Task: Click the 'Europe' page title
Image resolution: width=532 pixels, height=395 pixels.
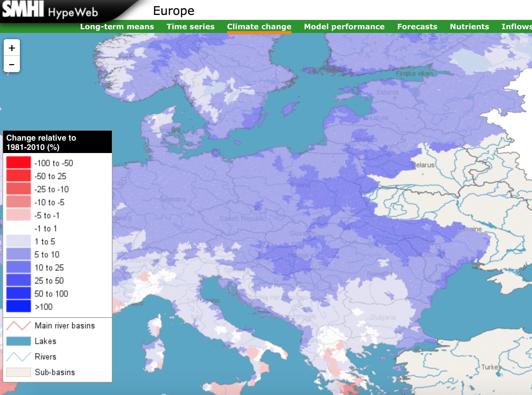Action: 174,11
